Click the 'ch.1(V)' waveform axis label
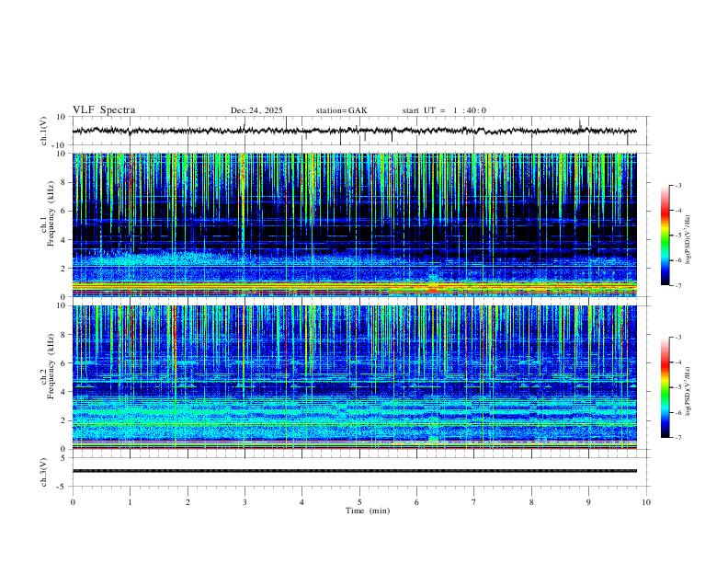728x563 pixels. click(44, 131)
